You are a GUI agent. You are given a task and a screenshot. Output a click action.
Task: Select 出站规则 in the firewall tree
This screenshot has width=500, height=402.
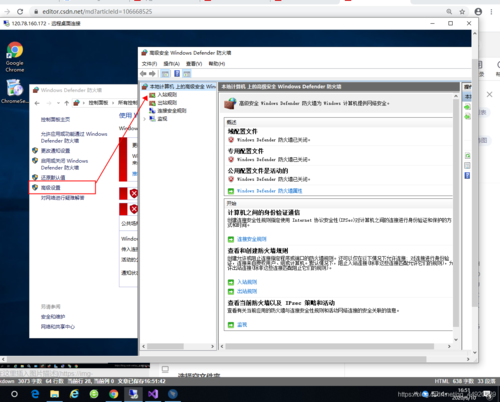pyautogui.click(x=167, y=103)
